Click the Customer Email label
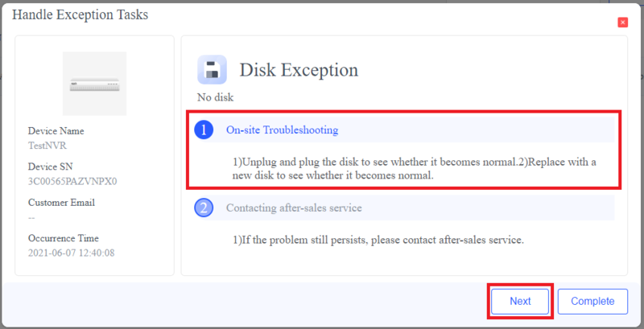This screenshot has width=644, height=329. (61, 203)
